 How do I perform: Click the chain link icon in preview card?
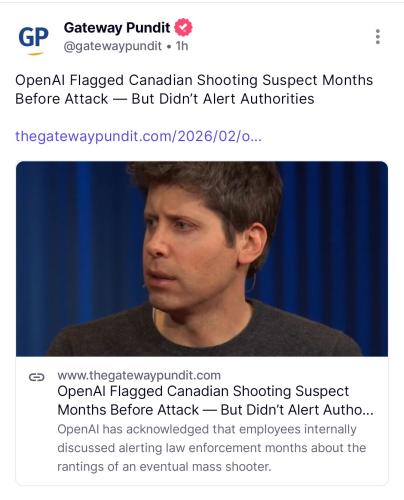click(36, 377)
